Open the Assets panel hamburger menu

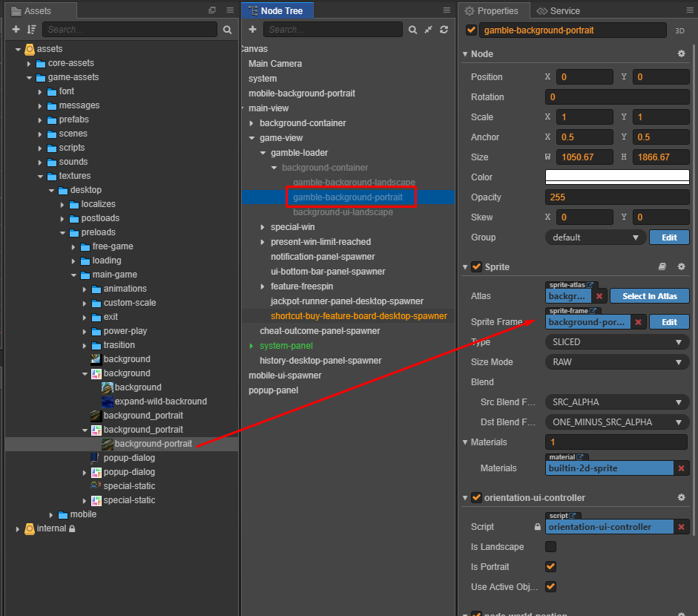click(x=230, y=10)
